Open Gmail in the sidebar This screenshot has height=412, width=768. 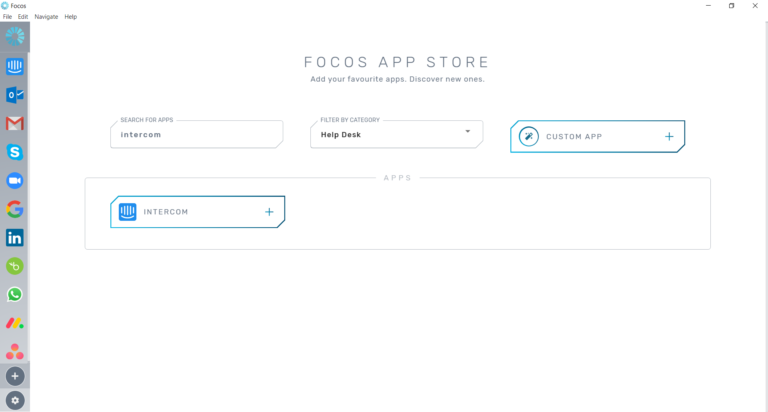(15, 123)
